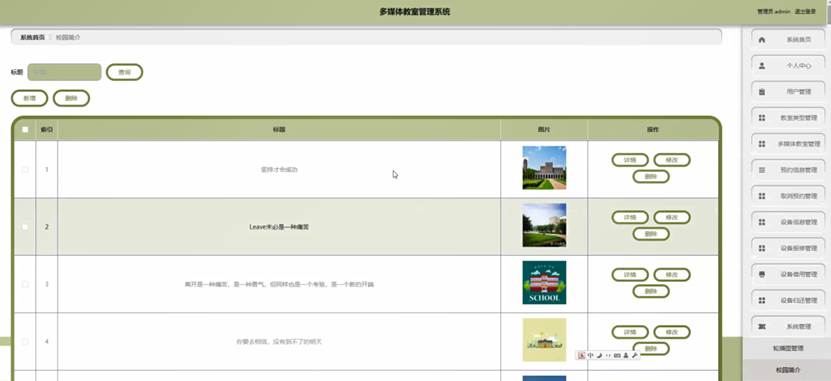The height and width of the screenshot is (381, 831).
Task: Go to 系统首页 in the breadcrumb
Action: coord(33,38)
